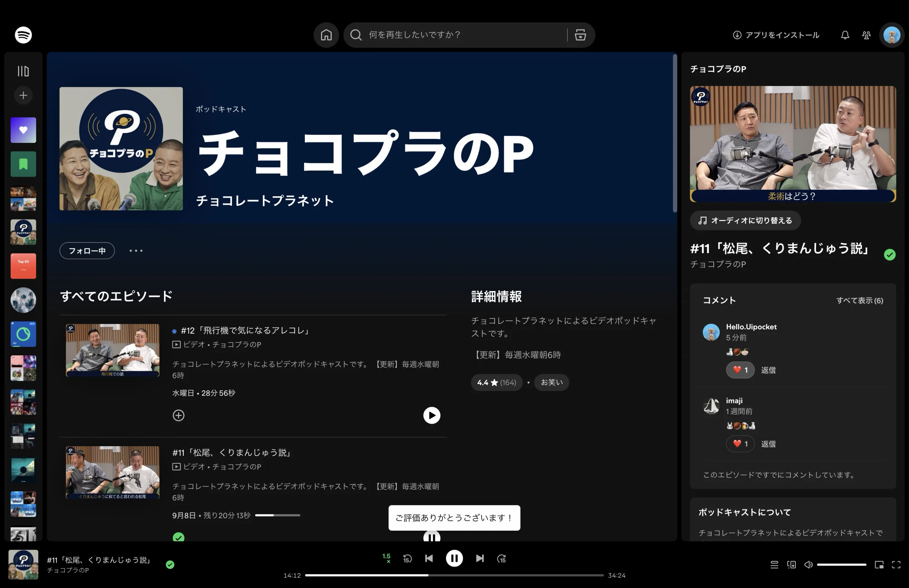
Task: Click the search magnifier icon
Action: pos(356,35)
